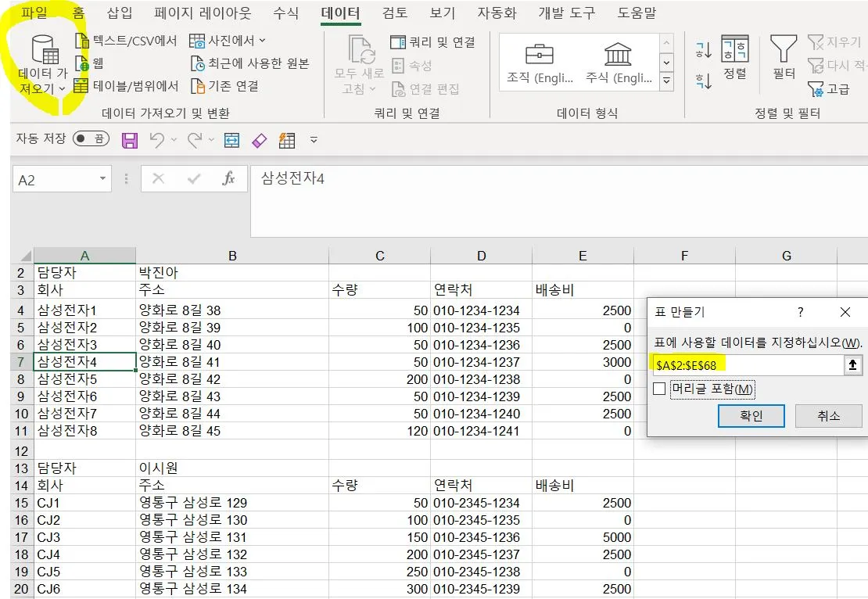Click the Undo arrow

tap(157, 140)
